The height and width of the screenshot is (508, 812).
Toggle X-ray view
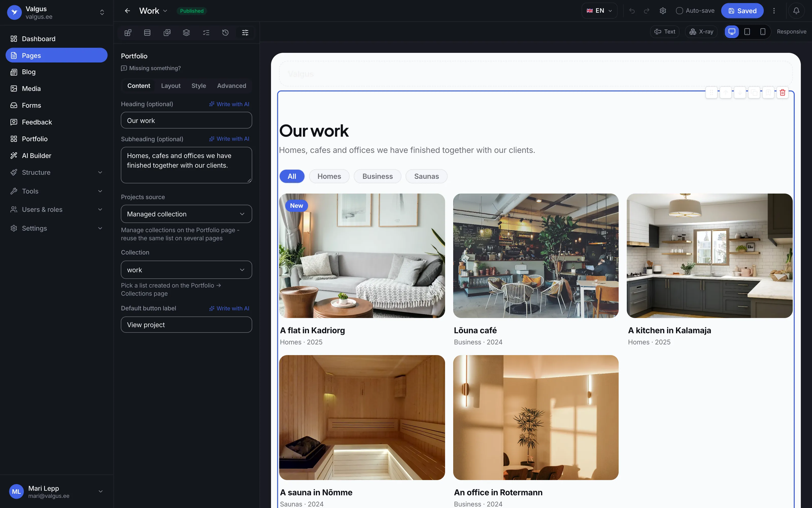click(701, 31)
